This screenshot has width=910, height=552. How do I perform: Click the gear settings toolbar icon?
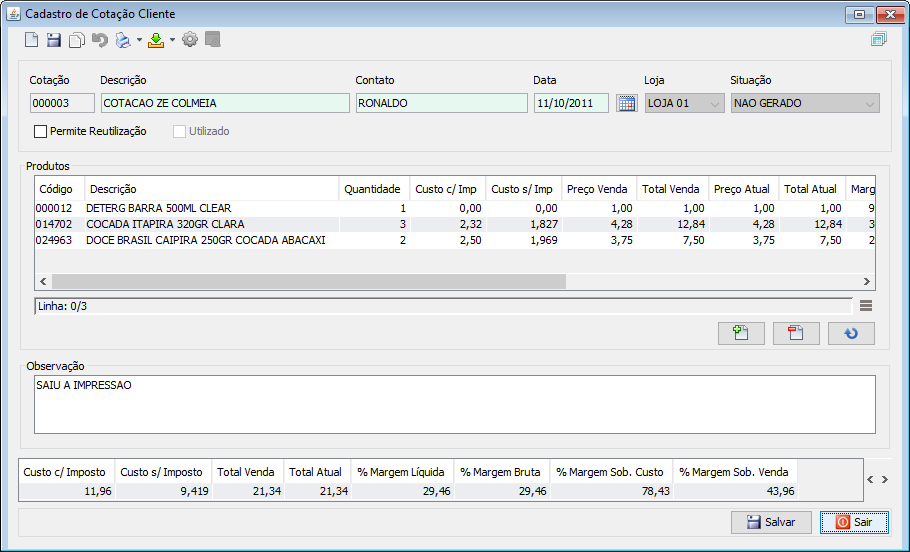tap(190, 39)
